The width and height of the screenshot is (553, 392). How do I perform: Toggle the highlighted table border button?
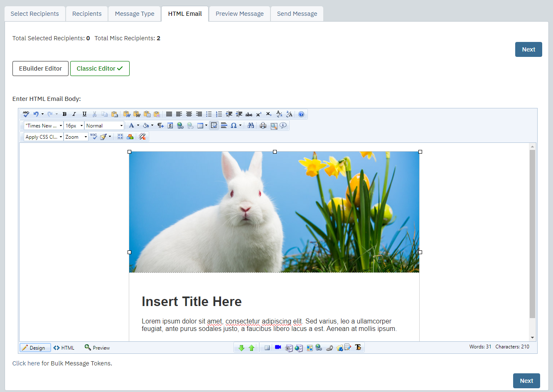coord(214,125)
